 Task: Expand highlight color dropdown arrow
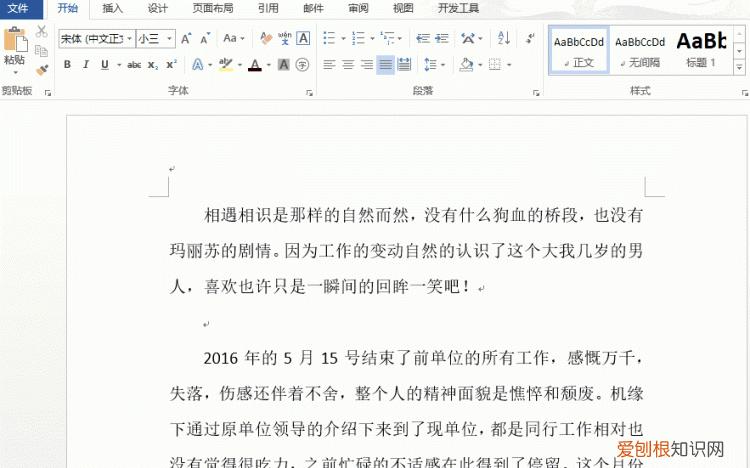(x=240, y=65)
